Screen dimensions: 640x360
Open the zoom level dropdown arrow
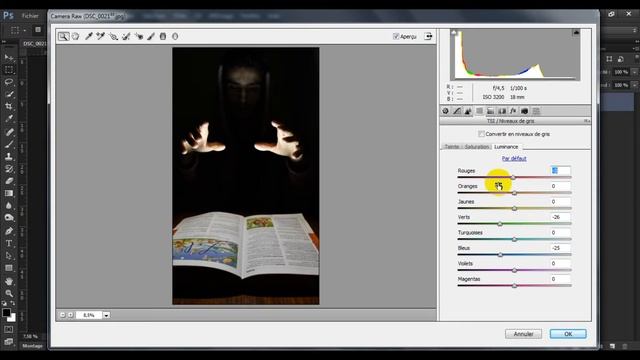pos(106,315)
